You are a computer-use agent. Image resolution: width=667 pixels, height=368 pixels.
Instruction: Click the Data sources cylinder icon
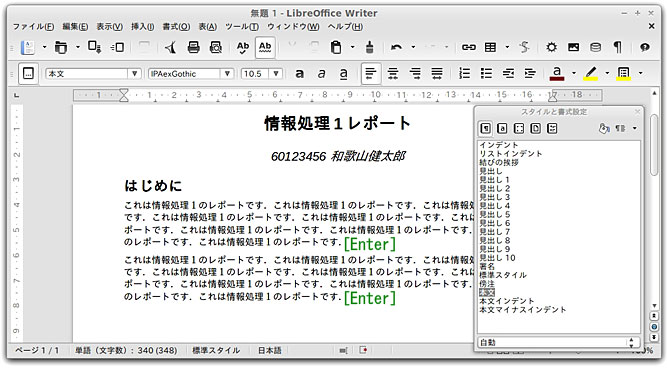point(596,47)
